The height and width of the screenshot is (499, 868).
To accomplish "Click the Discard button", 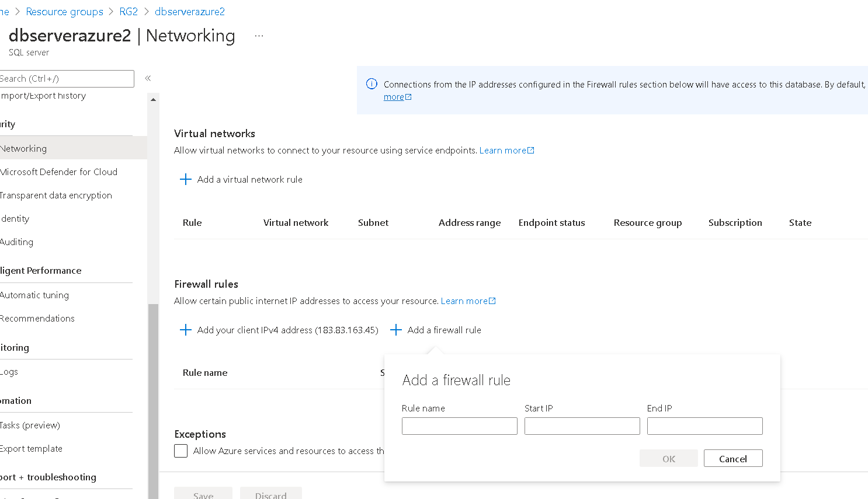I will (x=271, y=494).
